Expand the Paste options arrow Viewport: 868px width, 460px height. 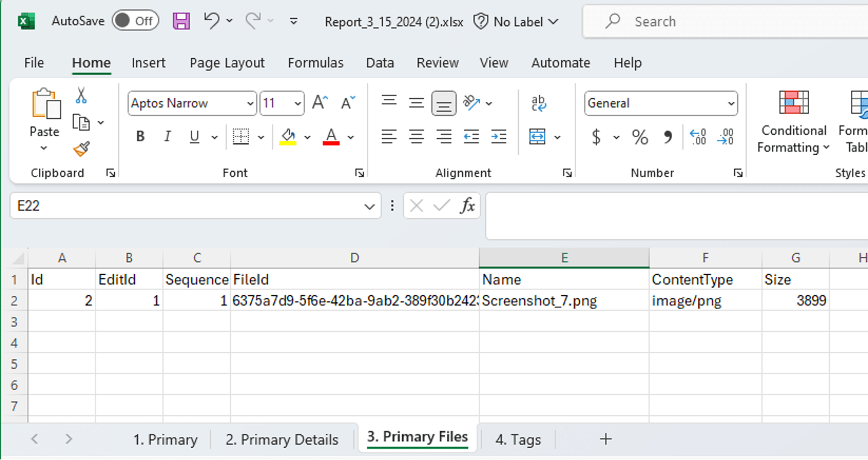(44, 148)
